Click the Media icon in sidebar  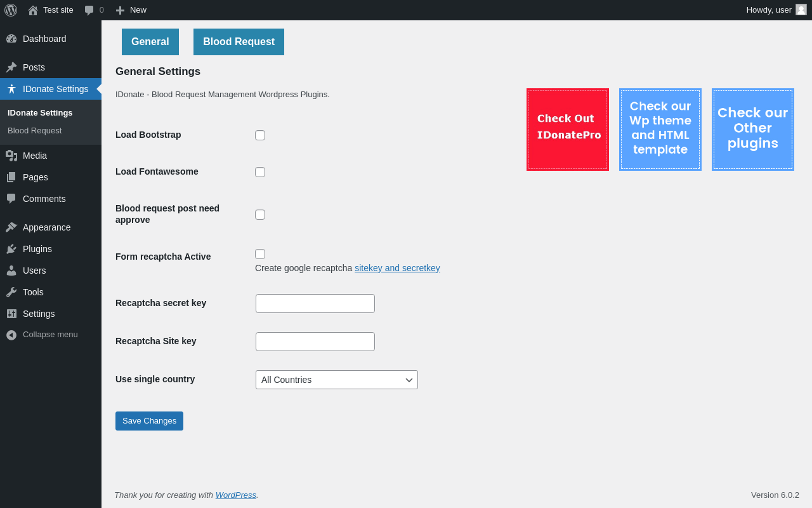coord(11,156)
